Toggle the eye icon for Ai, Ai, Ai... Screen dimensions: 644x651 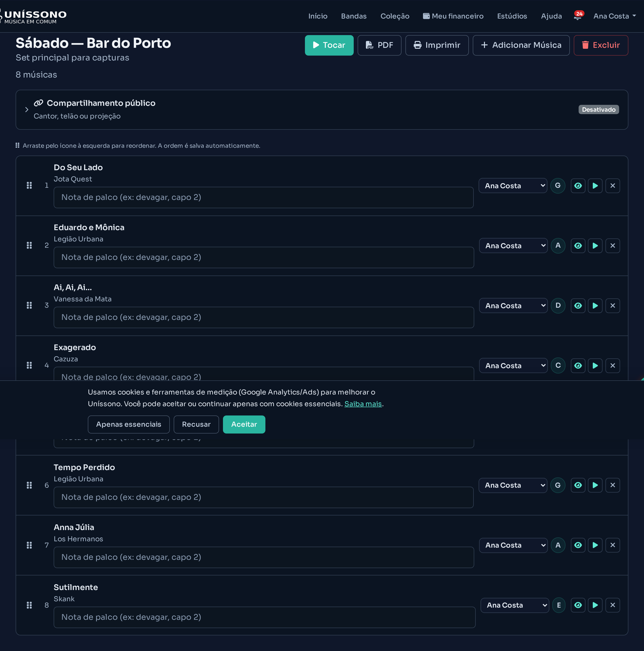(578, 306)
